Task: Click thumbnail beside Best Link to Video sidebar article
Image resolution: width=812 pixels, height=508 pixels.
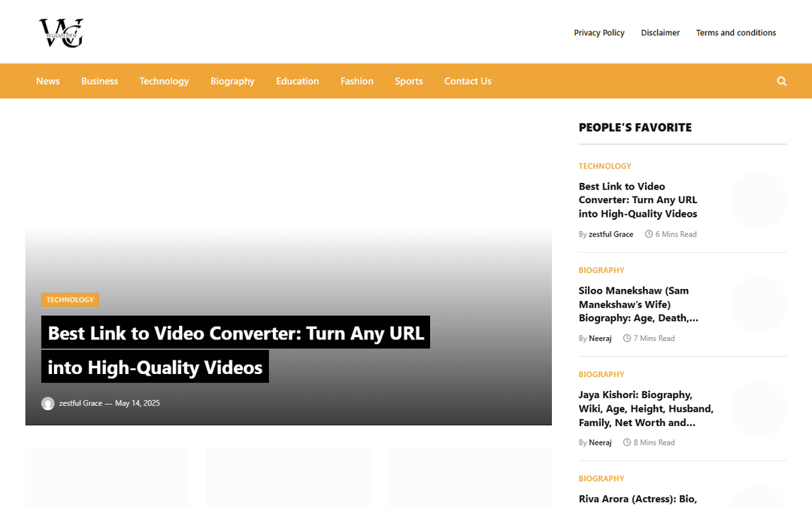Action: (758, 201)
